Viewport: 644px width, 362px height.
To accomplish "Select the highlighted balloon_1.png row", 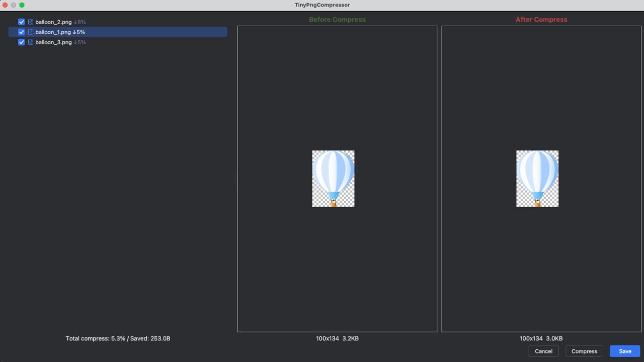I will [x=118, y=32].
